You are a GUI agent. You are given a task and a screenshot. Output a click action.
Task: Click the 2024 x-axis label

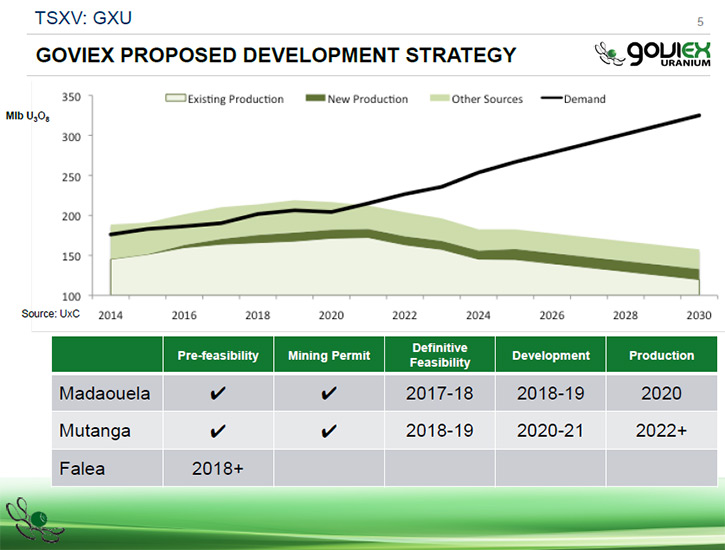pos(478,316)
